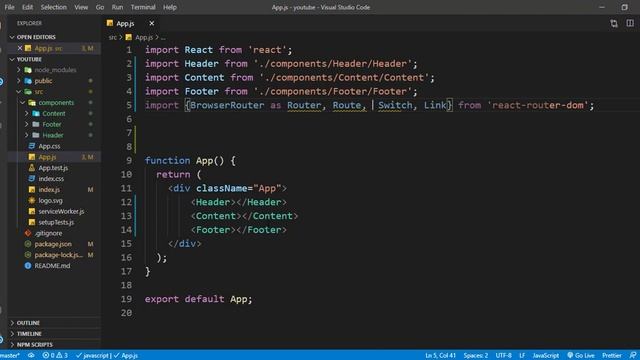Open problems panel via errors and warnings count
Screen dimensions: 640x360
55,356
